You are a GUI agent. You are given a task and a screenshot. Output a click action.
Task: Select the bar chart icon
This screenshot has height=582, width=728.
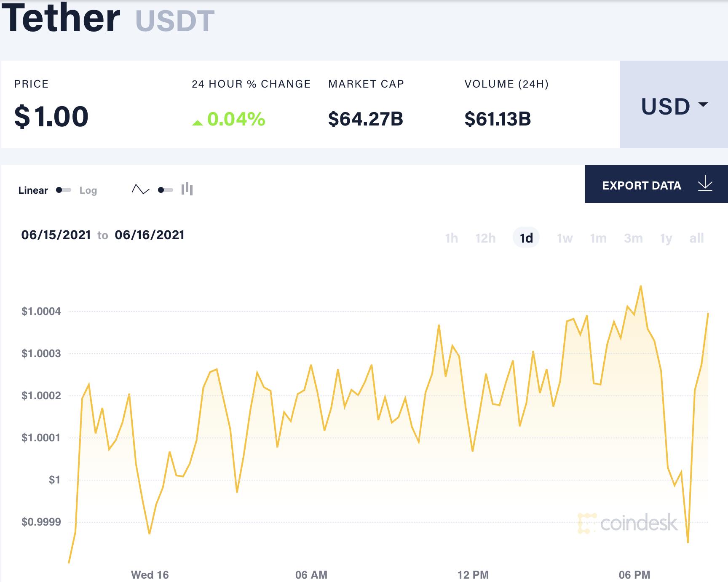click(x=187, y=190)
